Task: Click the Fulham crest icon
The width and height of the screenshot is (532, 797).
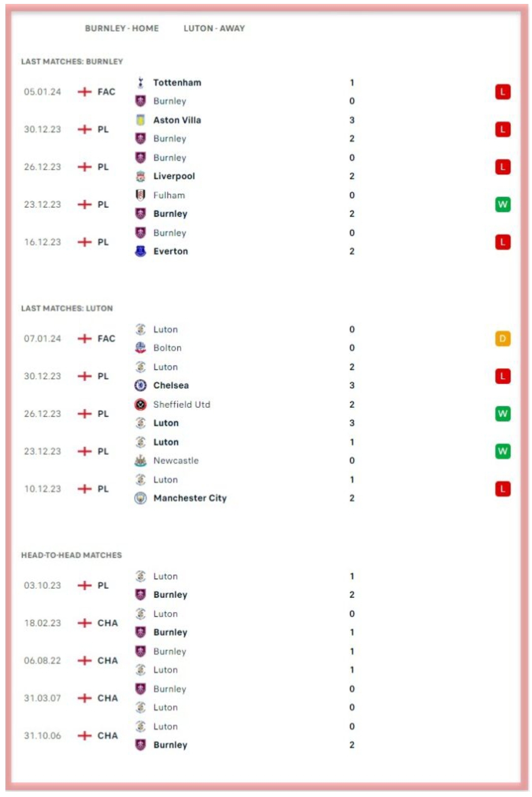Action: 140,195
